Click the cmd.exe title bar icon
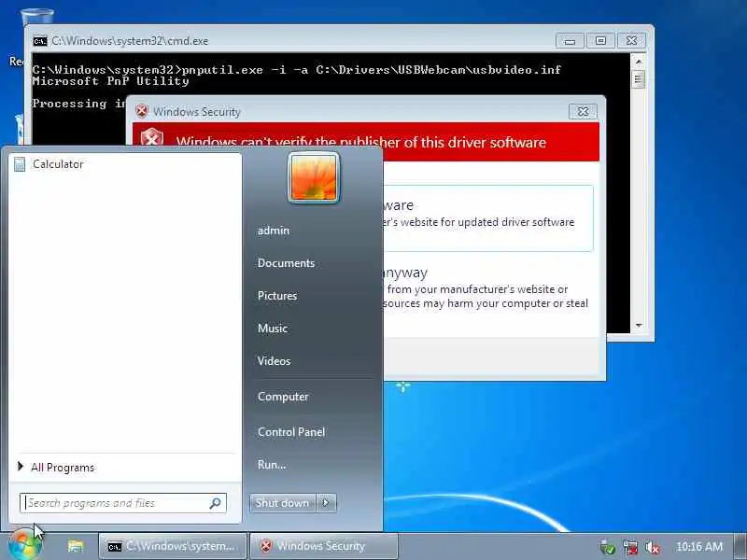The image size is (747, 560). pyautogui.click(x=40, y=41)
